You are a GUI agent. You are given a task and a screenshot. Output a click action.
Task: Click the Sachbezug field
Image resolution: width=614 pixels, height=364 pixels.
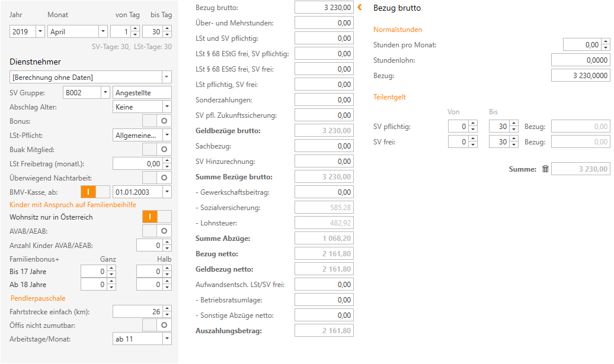pyautogui.click(x=324, y=146)
